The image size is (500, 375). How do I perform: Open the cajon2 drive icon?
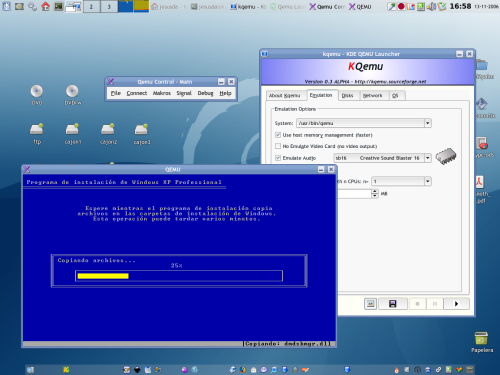108,129
